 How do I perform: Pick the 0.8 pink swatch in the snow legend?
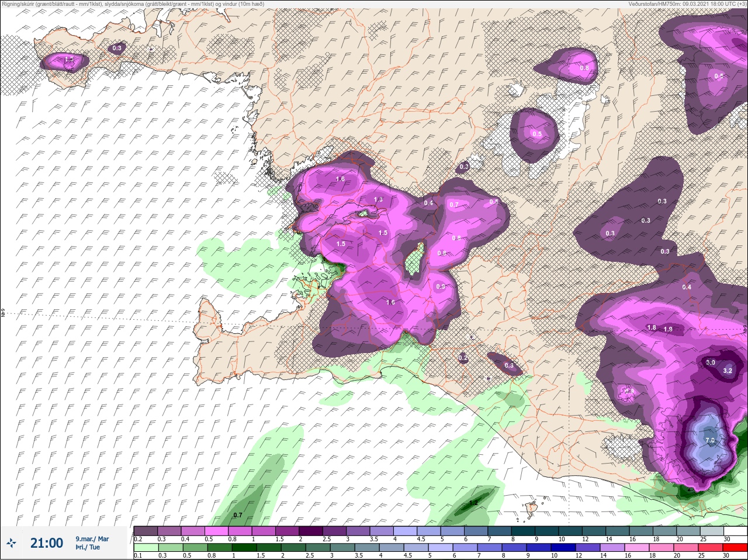pos(241,531)
